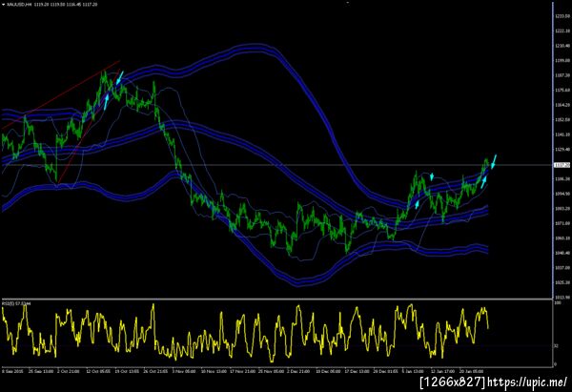Click the 8 Sep 2015 date label
The image size is (572, 392).
12,371
